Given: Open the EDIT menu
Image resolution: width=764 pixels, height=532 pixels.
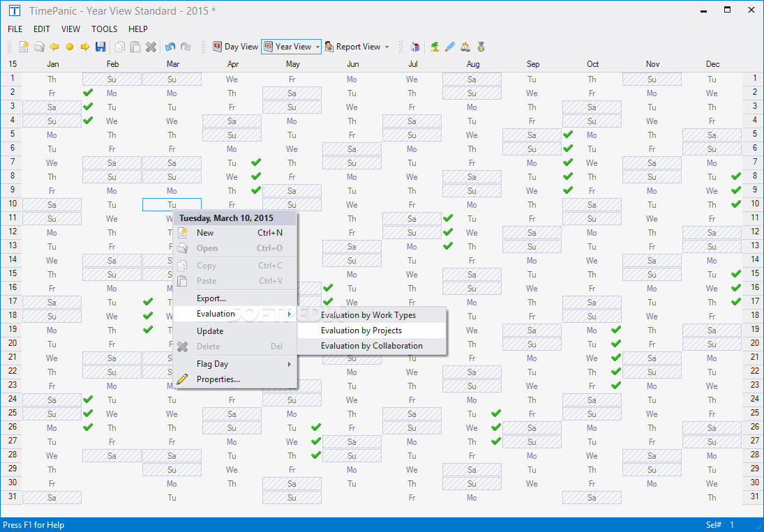Looking at the screenshot, I should click(42, 29).
